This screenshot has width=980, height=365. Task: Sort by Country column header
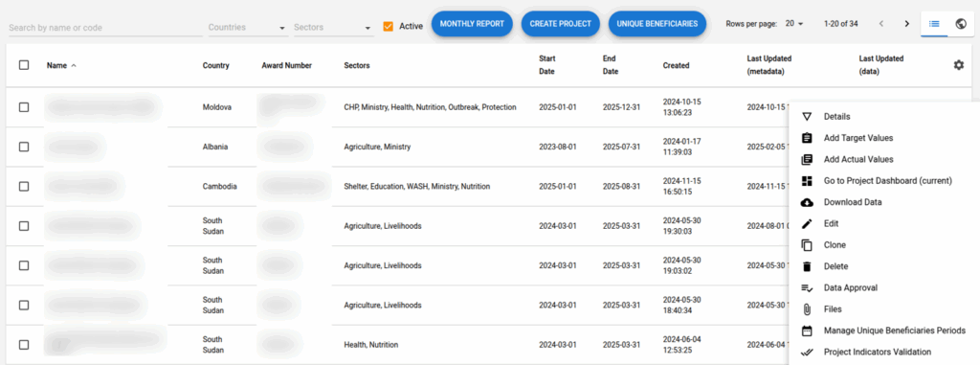tap(215, 65)
